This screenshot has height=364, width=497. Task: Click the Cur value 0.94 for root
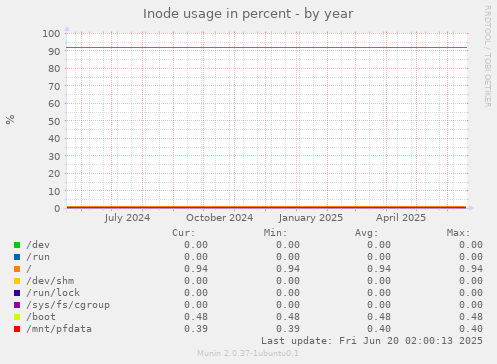pyautogui.click(x=196, y=269)
